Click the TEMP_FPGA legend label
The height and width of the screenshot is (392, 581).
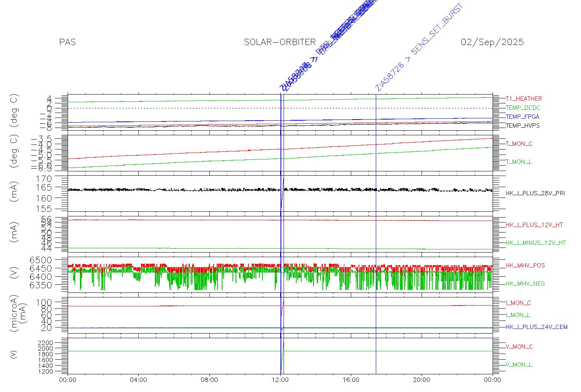tap(523, 117)
